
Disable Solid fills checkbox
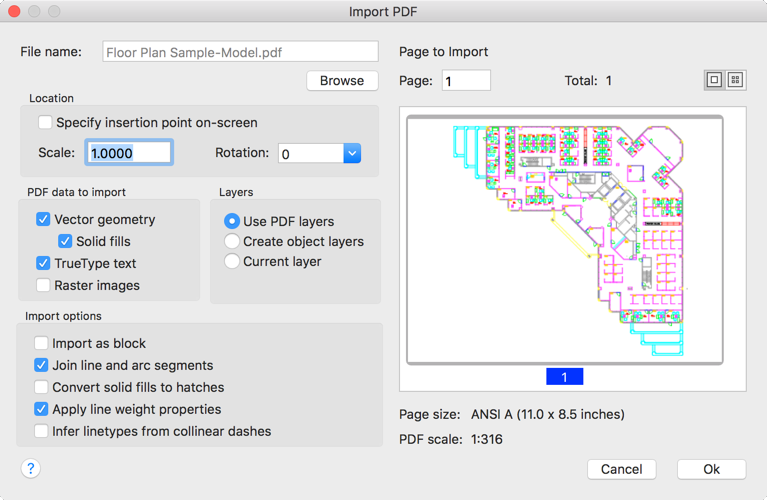(x=65, y=241)
